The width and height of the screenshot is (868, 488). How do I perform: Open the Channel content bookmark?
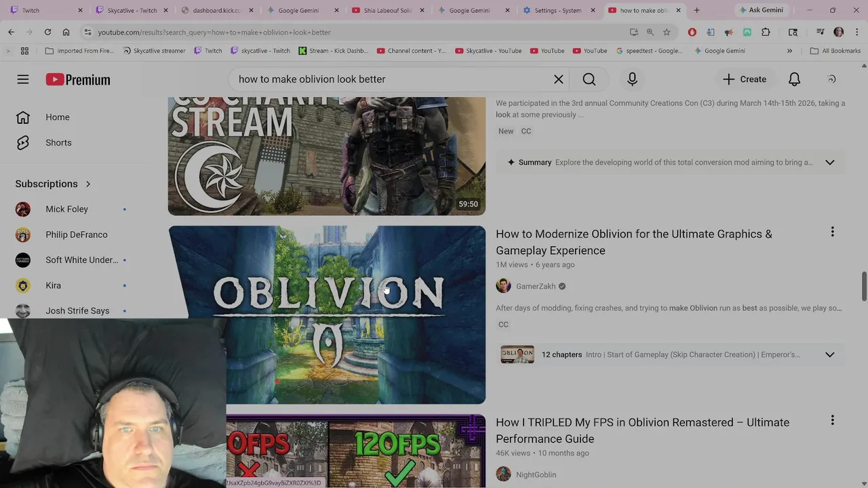(411, 51)
